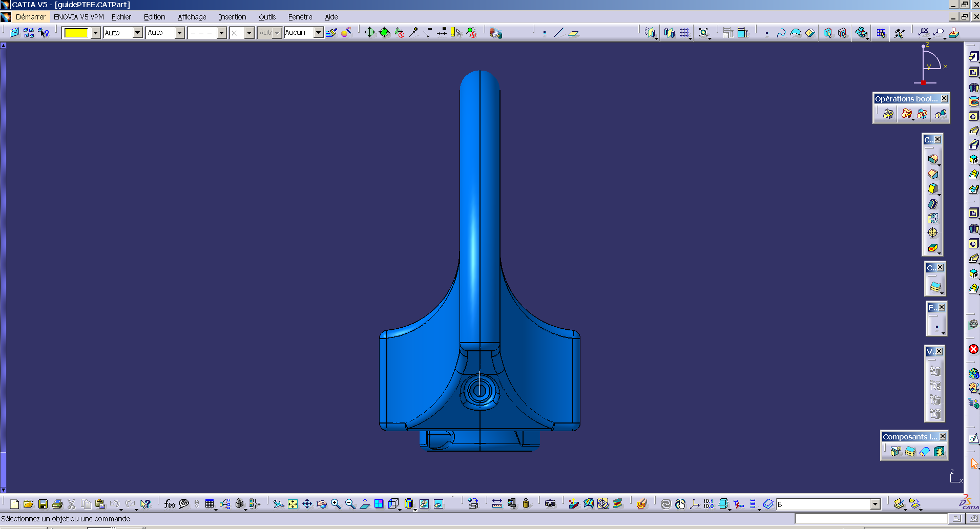Click the Formula f(x) icon

click(170, 504)
